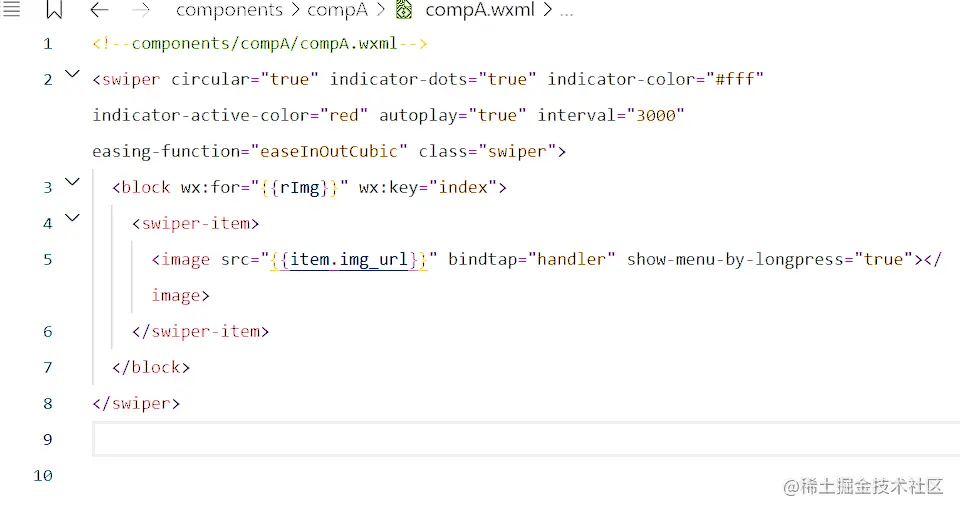The image size is (960, 513).
Task: Click line number 10 in gutter
Action: 43,476
